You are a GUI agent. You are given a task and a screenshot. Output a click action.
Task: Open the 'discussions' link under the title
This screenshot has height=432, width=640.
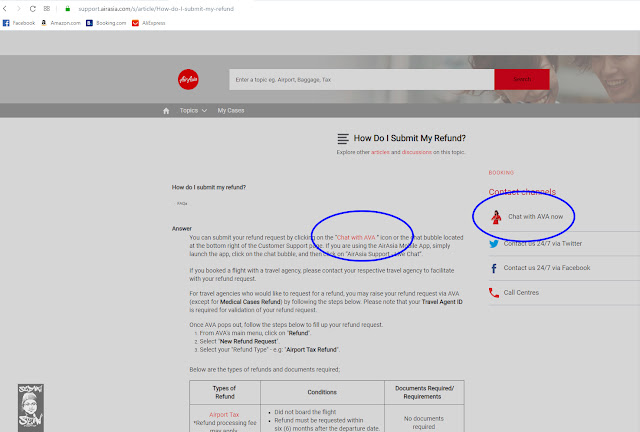coord(417,152)
